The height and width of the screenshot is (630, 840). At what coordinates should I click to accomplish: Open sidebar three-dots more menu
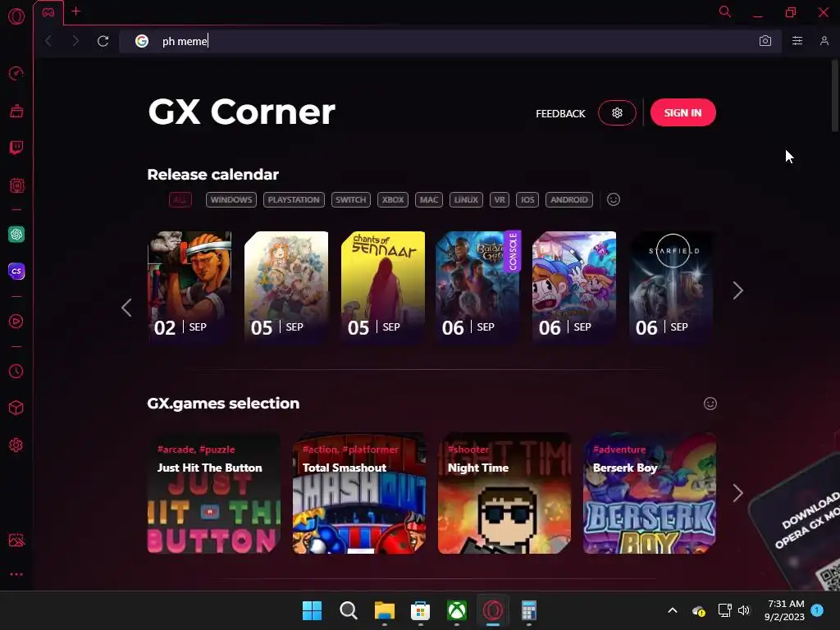pos(16,574)
